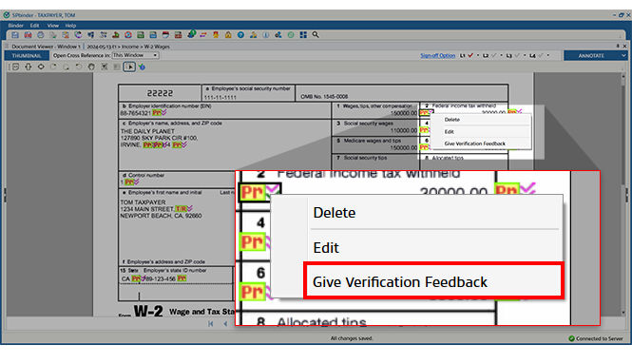Click 'TOM TAXPAYER' employee name on form

pyautogui.click(x=143, y=202)
